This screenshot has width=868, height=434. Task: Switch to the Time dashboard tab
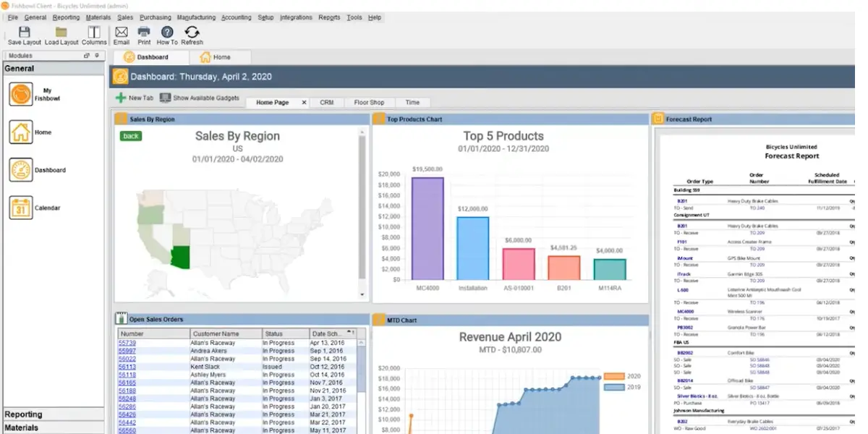point(412,103)
